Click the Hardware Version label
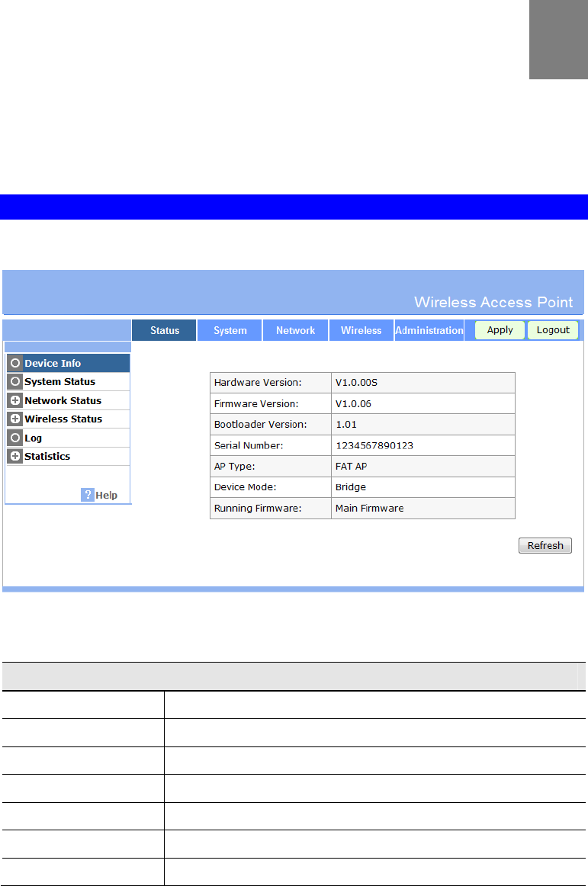The image size is (588, 886). (x=258, y=383)
